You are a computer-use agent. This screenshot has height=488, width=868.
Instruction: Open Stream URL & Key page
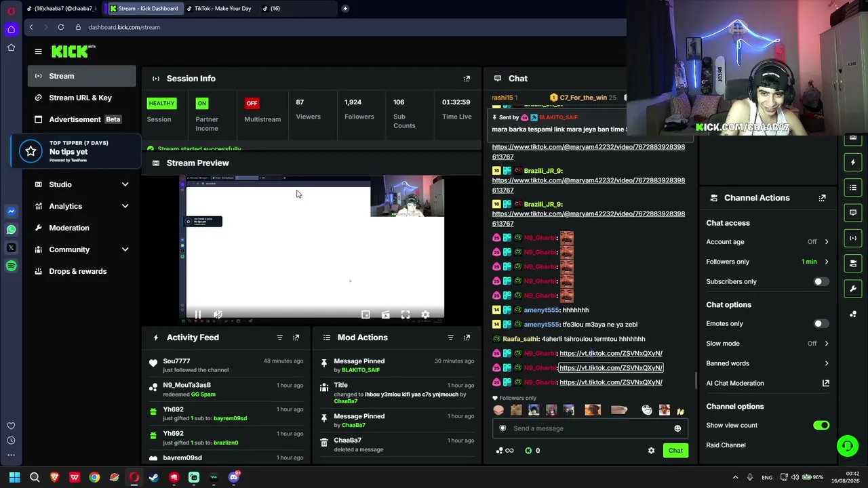click(x=81, y=98)
